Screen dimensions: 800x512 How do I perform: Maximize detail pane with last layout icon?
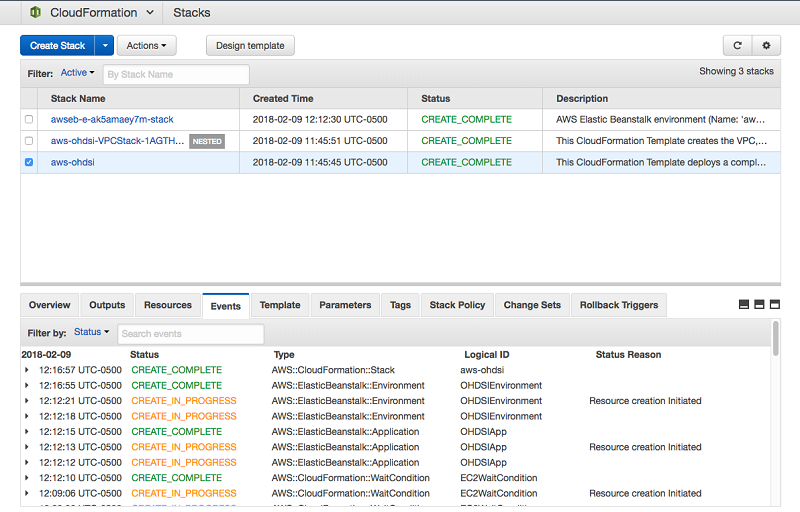(x=773, y=304)
